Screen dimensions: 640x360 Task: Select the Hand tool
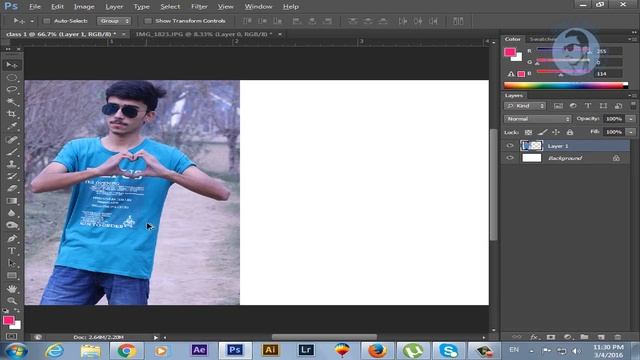coord(11,289)
